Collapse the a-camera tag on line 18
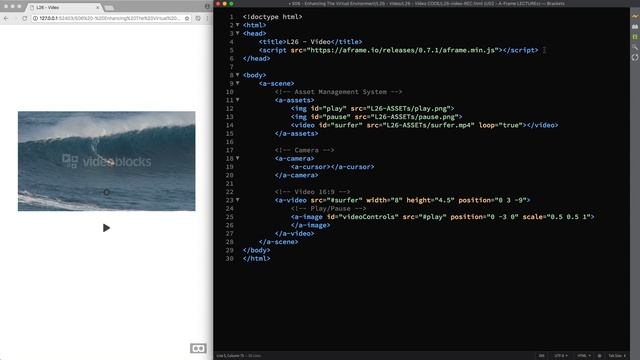 pyautogui.click(x=238, y=158)
